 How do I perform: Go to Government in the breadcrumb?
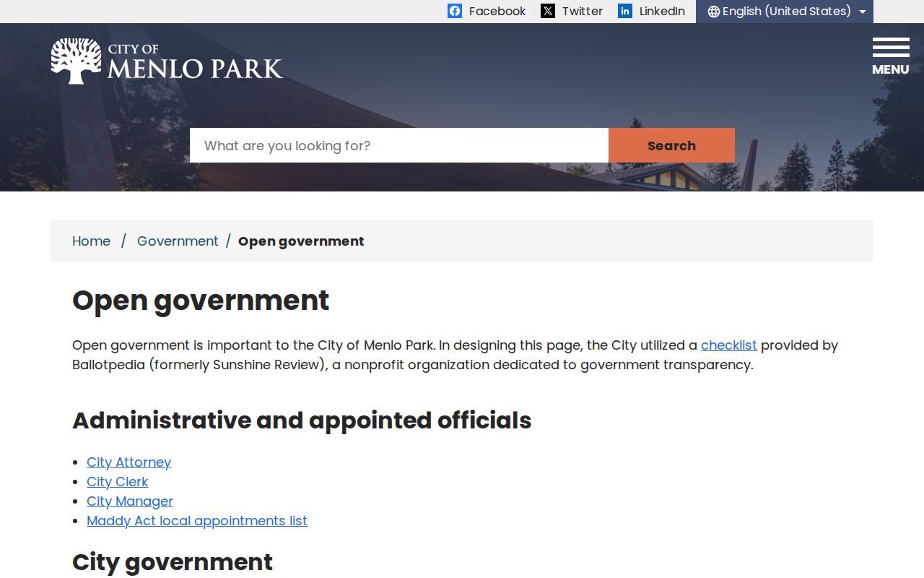tap(178, 241)
